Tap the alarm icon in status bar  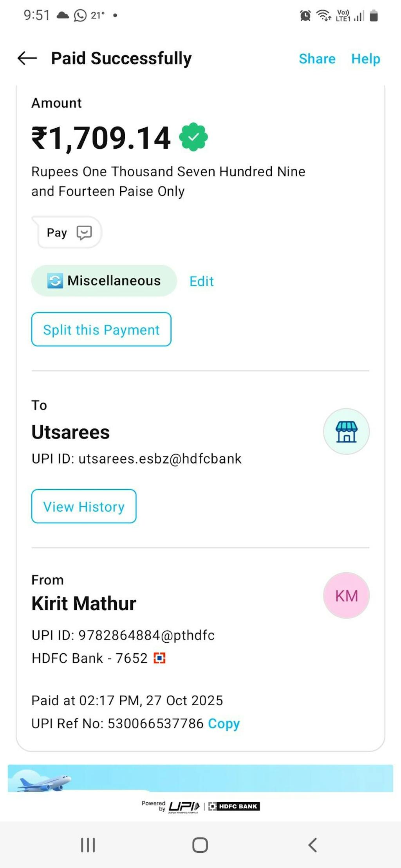[305, 16]
